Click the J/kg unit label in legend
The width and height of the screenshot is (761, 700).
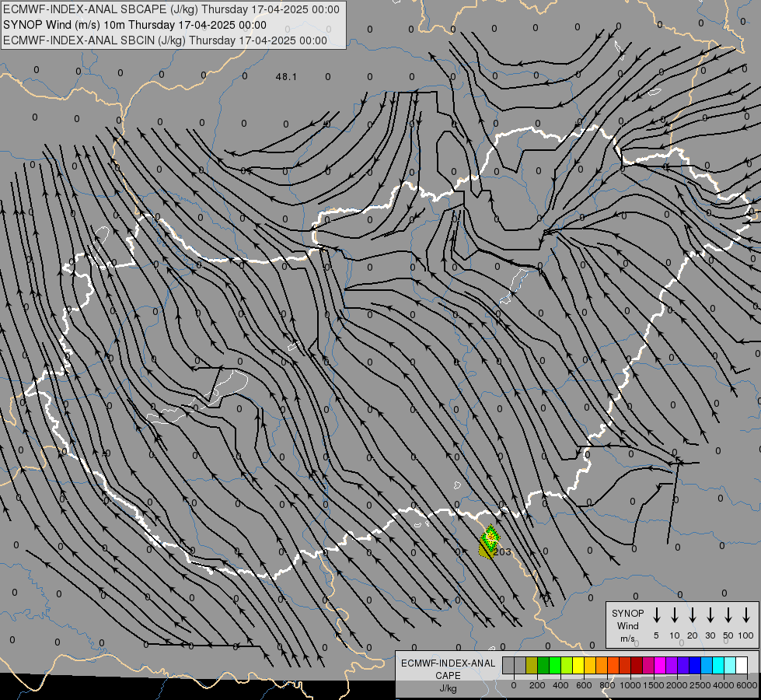(x=448, y=688)
